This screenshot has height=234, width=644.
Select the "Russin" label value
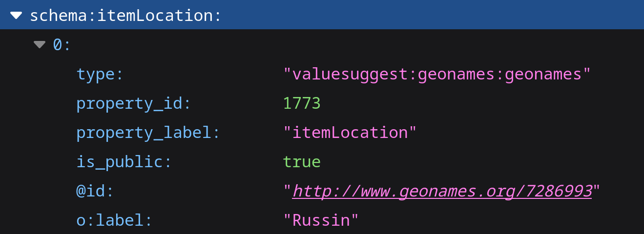pyautogui.click(x=321, y=220)
